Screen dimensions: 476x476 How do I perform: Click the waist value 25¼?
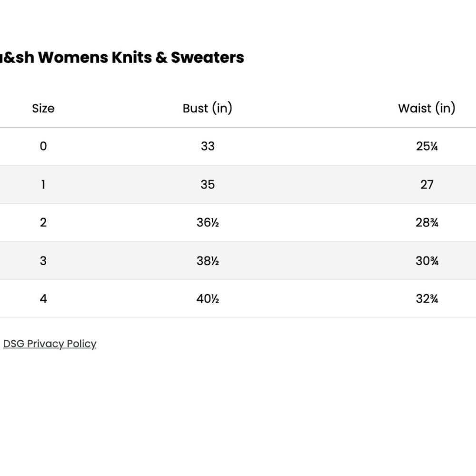[427, 146]
